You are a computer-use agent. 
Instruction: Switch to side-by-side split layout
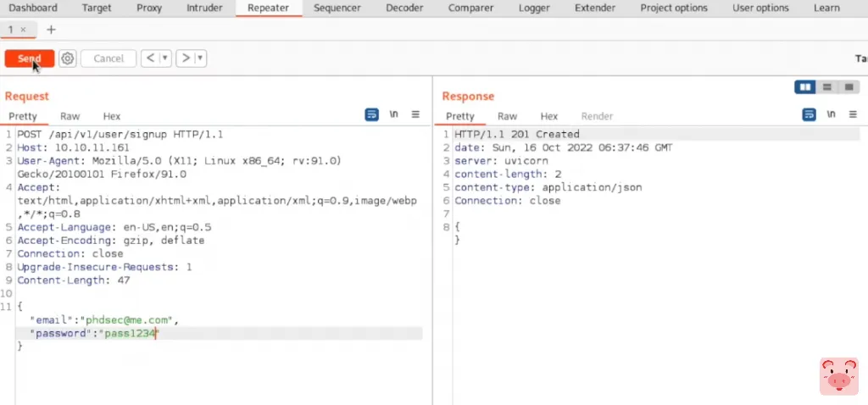[805, 87]
